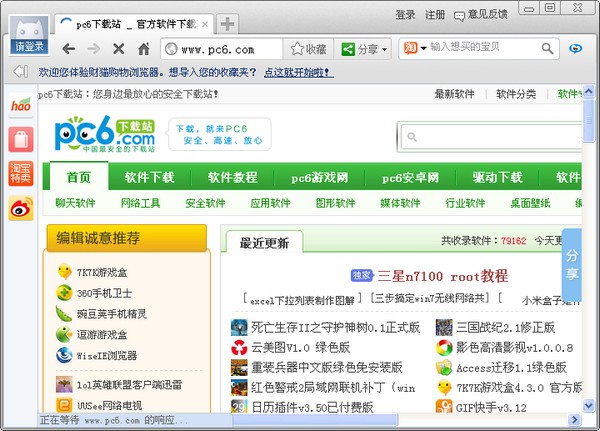The image size is (600, 431).
Task: Click the forward arrow button
Action: tap(93, 49)
